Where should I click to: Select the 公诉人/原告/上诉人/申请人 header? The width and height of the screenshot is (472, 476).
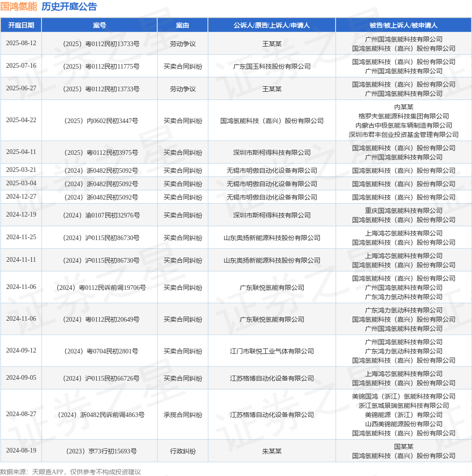[x=272, y=25]
